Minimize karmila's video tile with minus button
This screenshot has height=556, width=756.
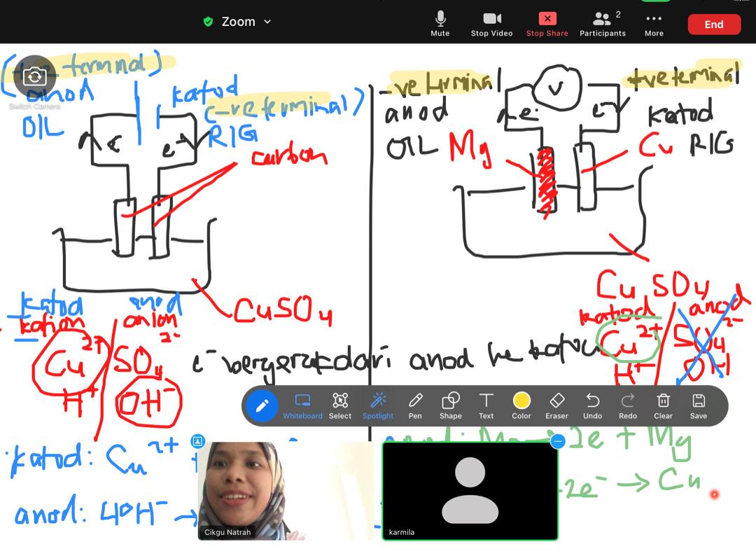click(558, 441)
